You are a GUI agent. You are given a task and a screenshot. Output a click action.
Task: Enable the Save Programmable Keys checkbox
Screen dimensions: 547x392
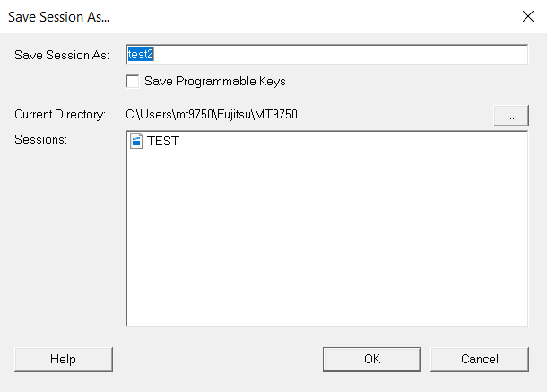[133, 82]
